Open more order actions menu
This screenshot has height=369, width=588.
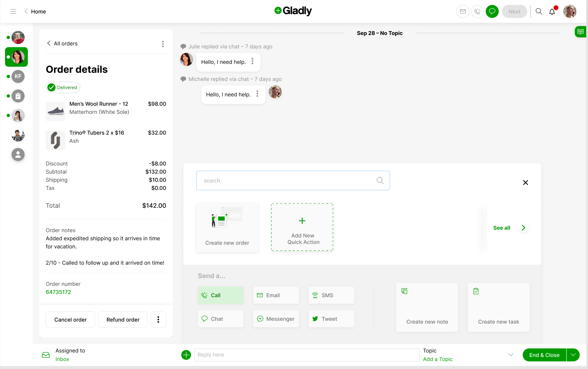(158, 320)
